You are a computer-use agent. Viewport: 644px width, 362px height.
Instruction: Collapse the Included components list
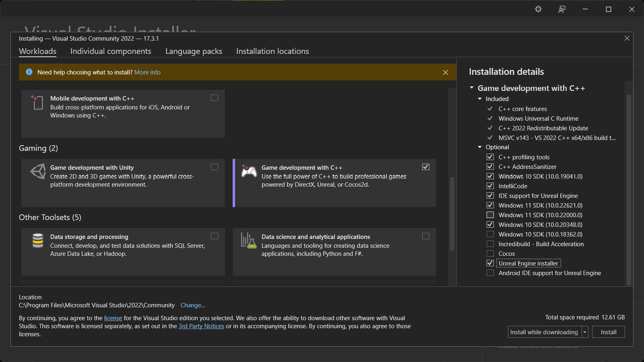pyautogui.click(x=480, y=99)
